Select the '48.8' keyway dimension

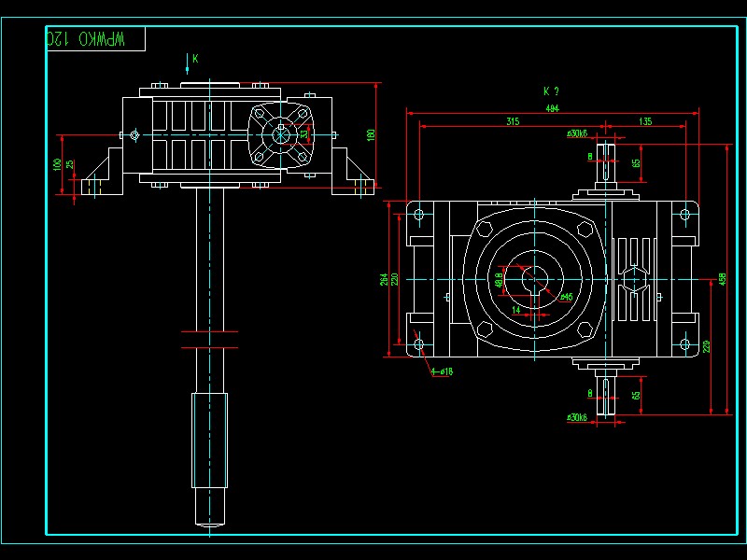pyautogui.click(x=499, y=280)
